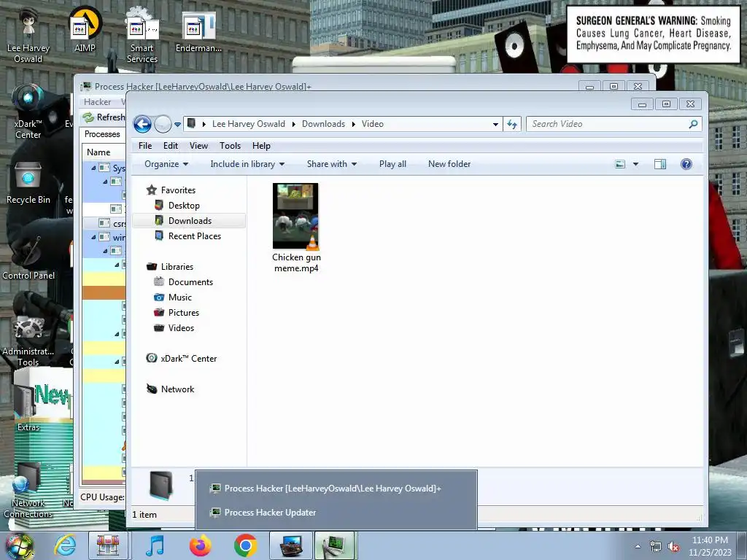
Task: Click the Explorer Forward navigation arrow
Action: tap(163, 124)
